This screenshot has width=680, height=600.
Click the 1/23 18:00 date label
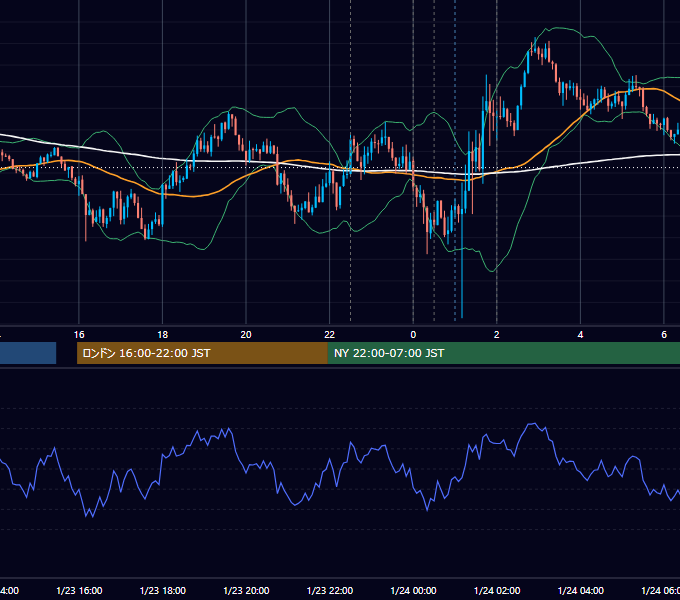tap(163, 590)
